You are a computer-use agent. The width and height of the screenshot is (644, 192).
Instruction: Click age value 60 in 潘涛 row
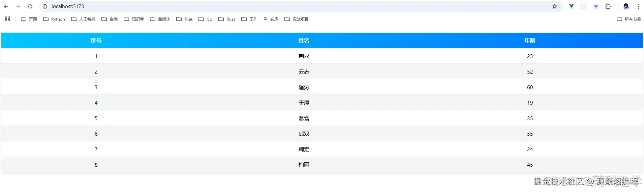(530, 87)
